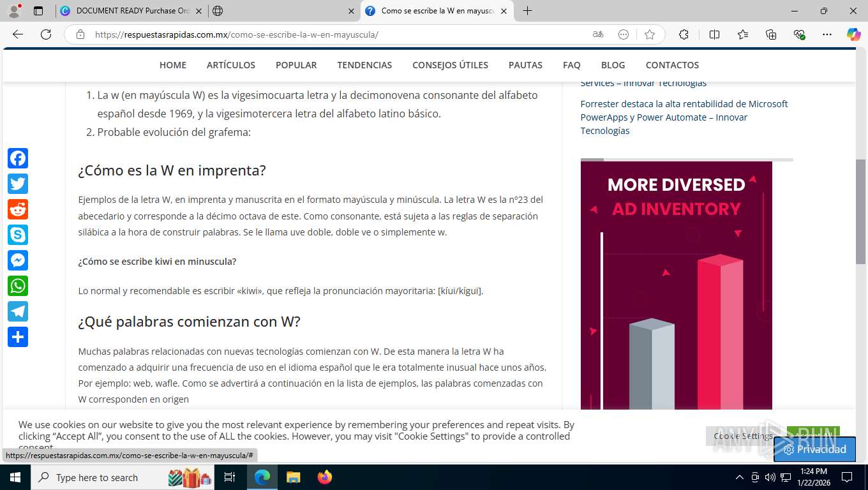Open browser Extensions icon
Screen dimensions: 868x490
(x=684, y=34)
